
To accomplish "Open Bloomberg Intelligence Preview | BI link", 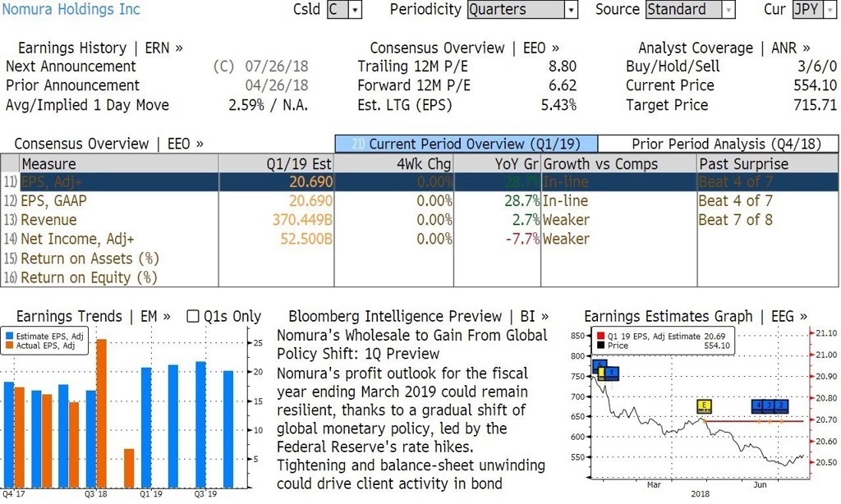I will click(418, 316).
